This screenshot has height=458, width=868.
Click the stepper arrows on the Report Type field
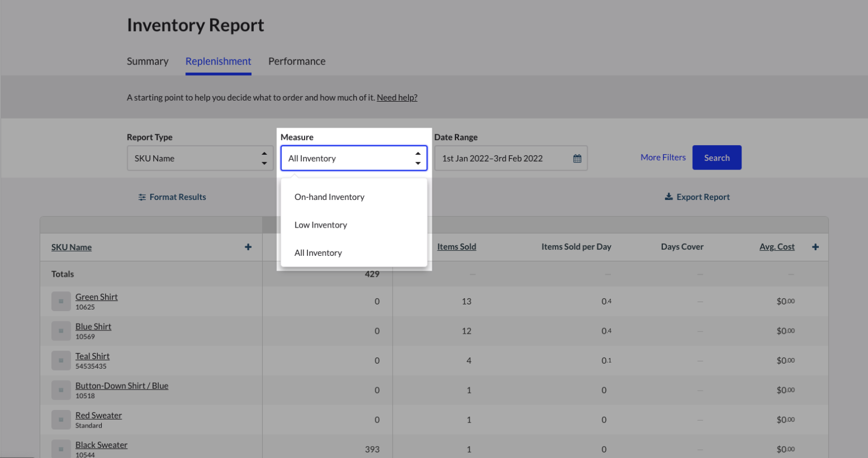264,158
